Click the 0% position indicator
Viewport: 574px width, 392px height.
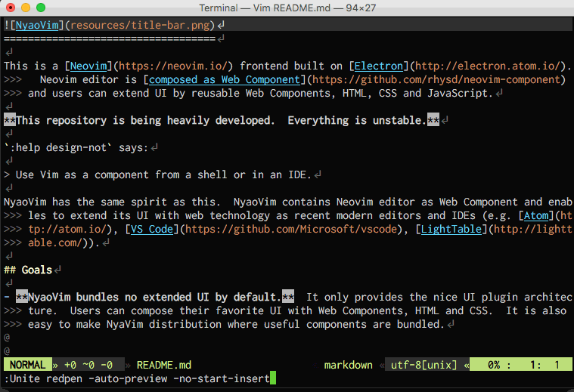494,365
